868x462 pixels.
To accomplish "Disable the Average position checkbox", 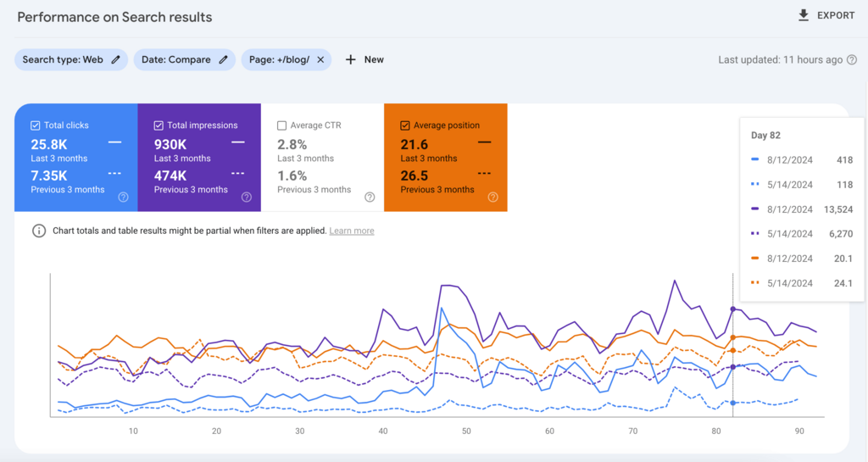I will pyautogui.click(x=405, y=125).
